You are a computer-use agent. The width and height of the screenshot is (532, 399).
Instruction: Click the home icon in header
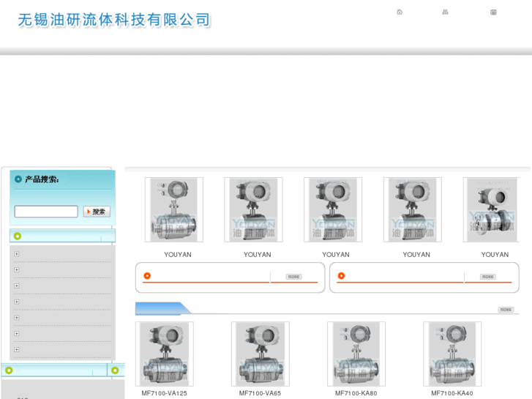[400, 12]
